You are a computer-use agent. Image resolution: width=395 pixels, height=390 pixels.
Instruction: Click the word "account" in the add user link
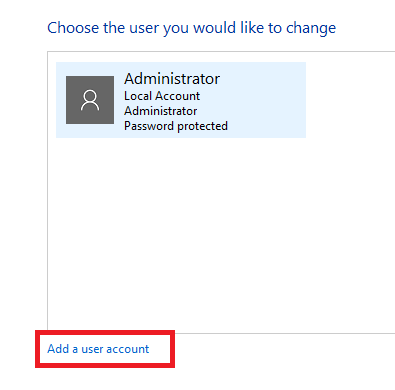pyautogui.click(x=128, y=349)
